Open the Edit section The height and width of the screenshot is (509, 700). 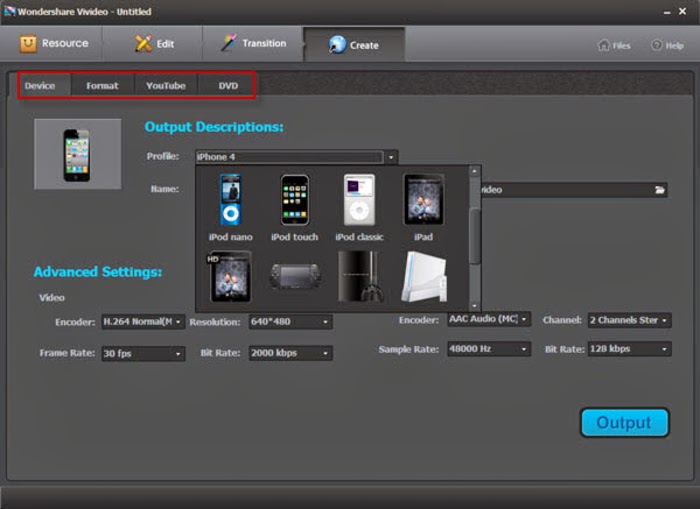(154, 44)
